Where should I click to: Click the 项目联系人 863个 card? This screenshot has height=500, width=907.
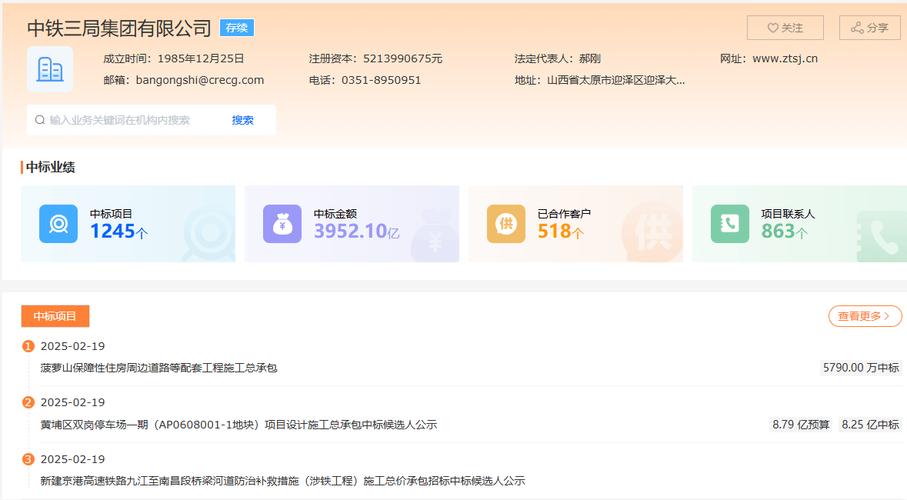click(799, 223)
